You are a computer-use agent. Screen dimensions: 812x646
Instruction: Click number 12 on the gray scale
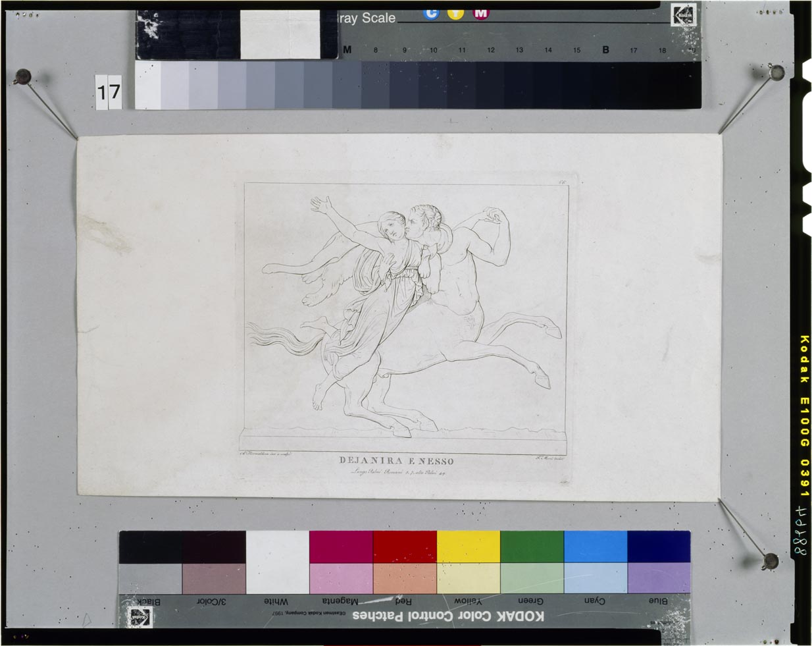click(x=490, y=50)
